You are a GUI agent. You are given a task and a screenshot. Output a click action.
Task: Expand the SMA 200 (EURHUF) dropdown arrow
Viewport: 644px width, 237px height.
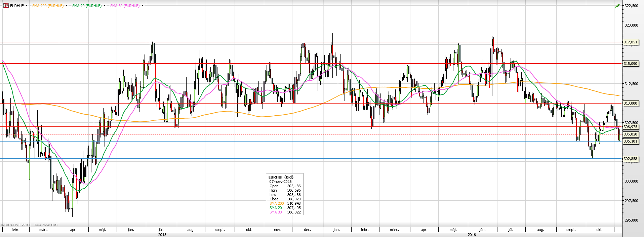point(67,5)
